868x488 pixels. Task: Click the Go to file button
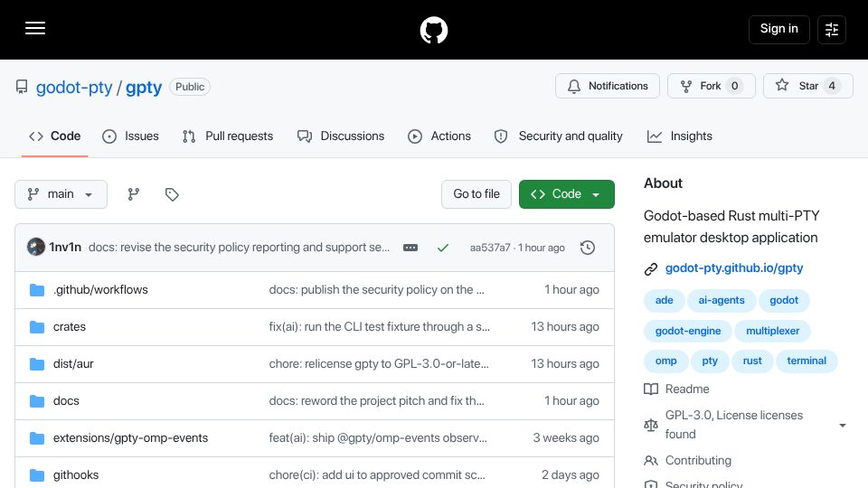(476, 194)
